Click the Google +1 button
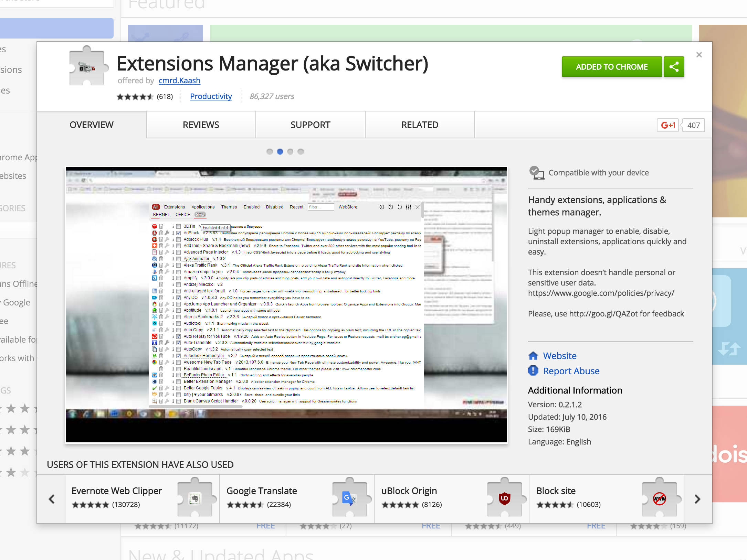This screenshot has height=560, width=747. point(668,125)
